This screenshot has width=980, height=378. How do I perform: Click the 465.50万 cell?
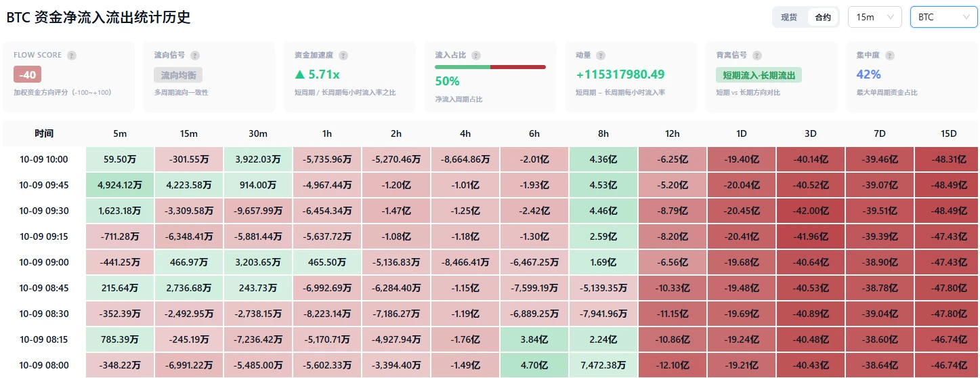326,262
